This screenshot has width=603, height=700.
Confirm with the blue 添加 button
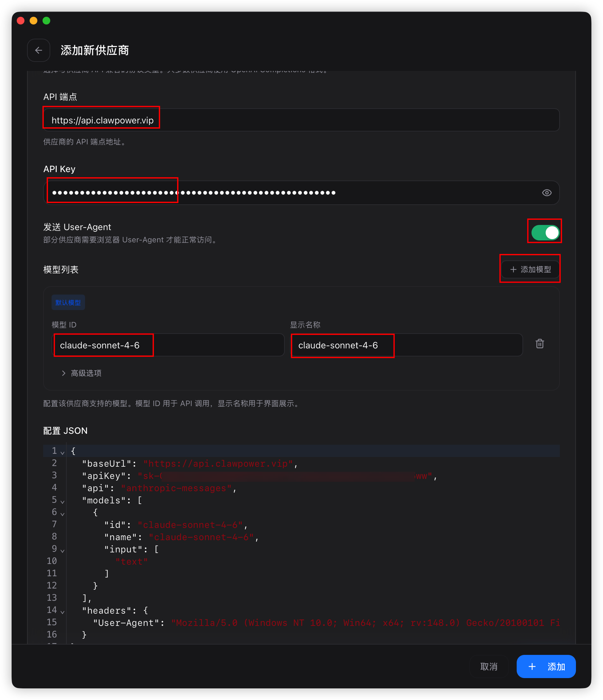(546, 666)
